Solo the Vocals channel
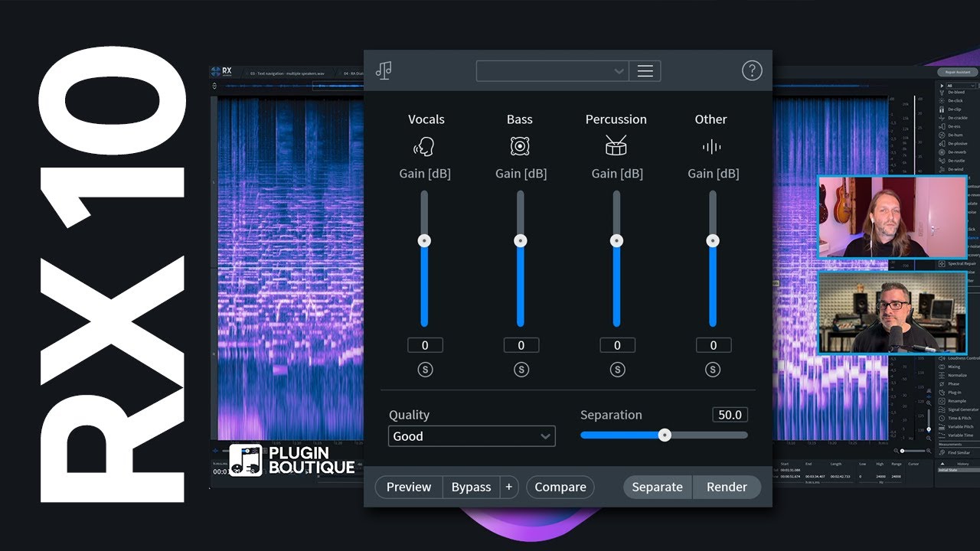Viewport: 980px width, 551px height. point(425,370)
